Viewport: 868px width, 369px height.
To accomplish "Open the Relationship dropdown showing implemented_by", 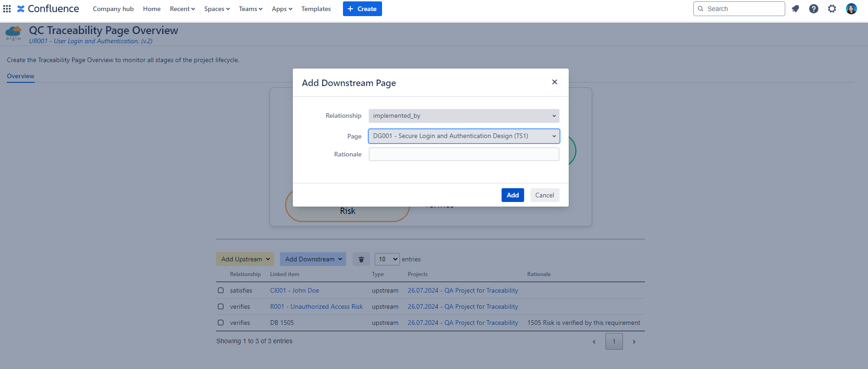I will [464, 116].
